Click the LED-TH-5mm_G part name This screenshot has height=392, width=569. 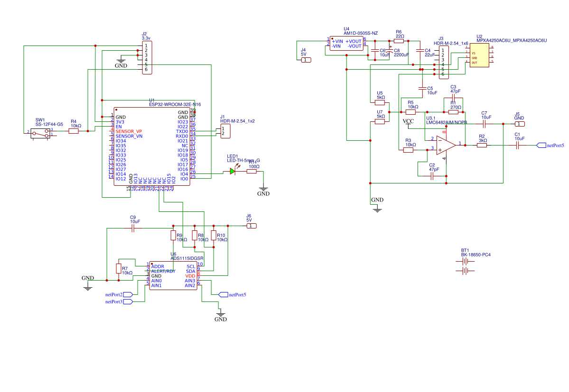tap(243, 161)
